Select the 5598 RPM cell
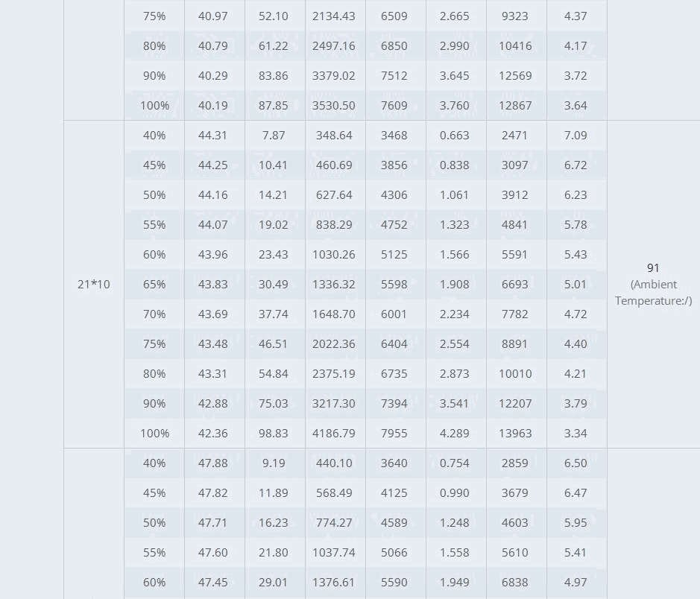 coord(394,284)
